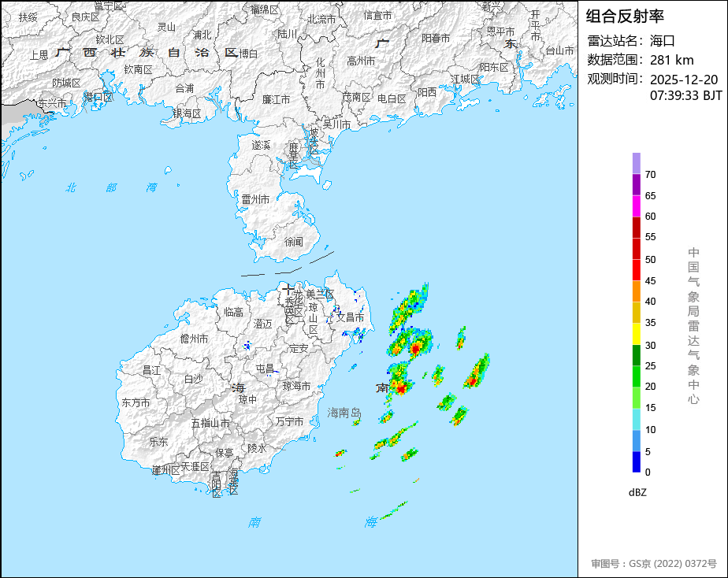
Task: Click the 2025-12-20 observation date
Action: (684, 80)
